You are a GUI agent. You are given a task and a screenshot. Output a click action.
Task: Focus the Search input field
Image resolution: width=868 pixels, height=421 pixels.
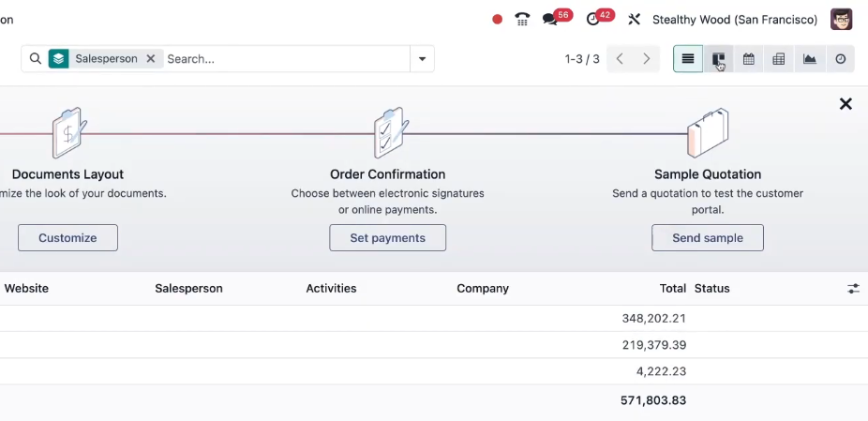click(x=287, y=59)
